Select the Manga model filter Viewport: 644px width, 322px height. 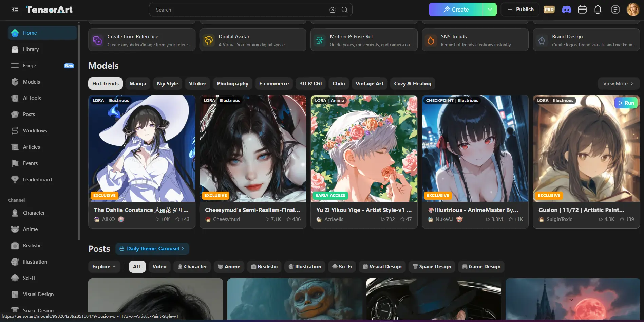[x=138, y=84]
